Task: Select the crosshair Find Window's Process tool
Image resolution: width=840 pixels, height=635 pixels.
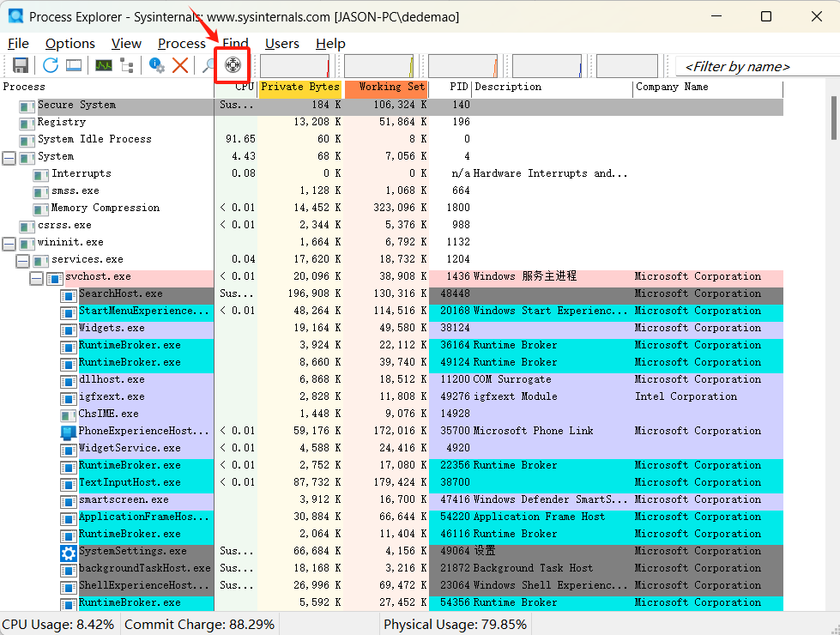Action: coord(233,65)
